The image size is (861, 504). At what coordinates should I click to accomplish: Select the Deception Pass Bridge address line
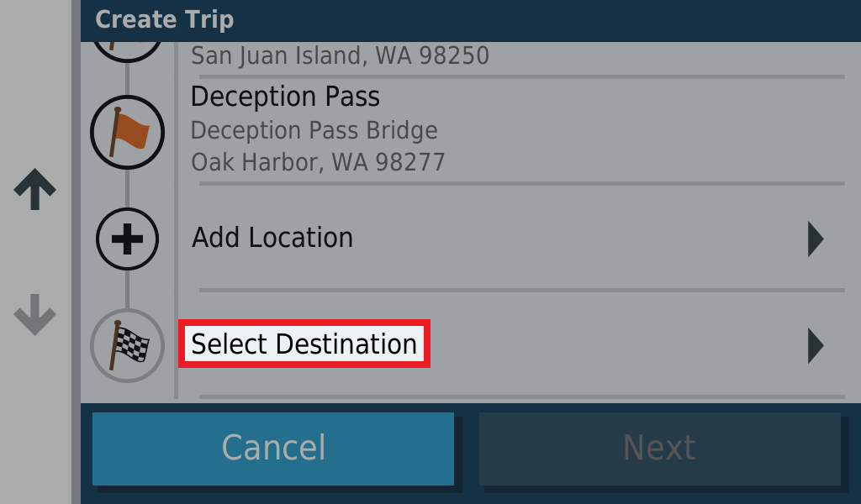314,130
